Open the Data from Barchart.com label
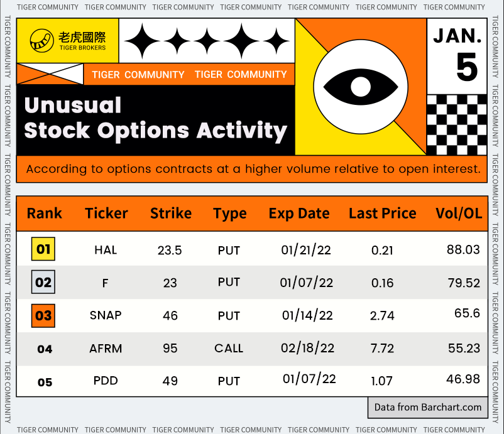This screenshot has height=434, width=504. [428, 407]
